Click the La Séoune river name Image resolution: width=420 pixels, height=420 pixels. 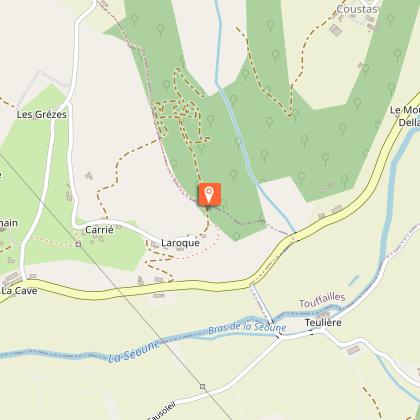click(x=134, y=352)
